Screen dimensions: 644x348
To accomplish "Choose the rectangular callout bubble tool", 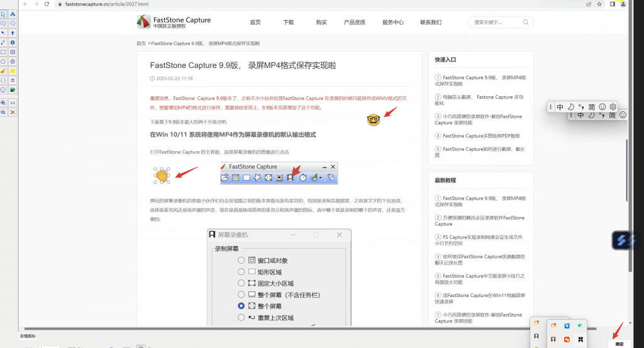I will 3,23.
